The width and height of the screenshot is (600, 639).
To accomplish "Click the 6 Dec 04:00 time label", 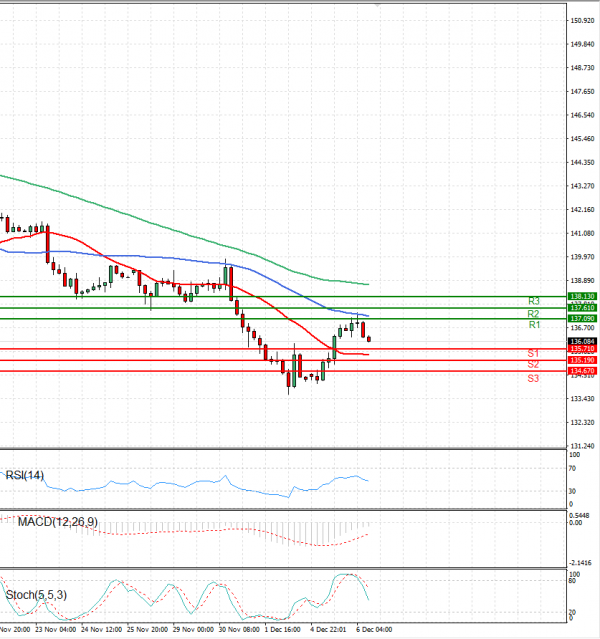I will (x=374, y=629).
